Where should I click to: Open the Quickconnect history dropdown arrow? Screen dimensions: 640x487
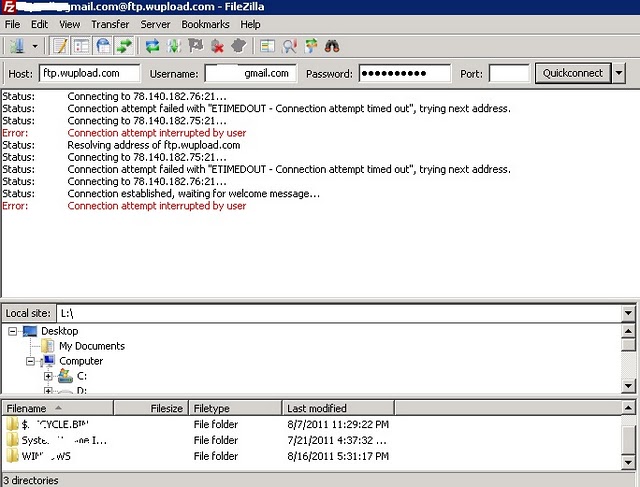tap(619, 73)
